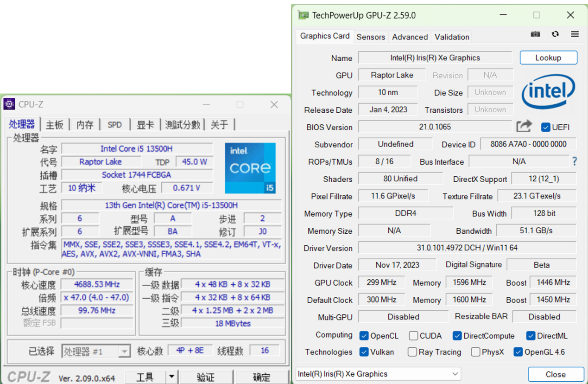
Task: Click the CPU-Z title bar icon
Action: click(x=9, y=104)
